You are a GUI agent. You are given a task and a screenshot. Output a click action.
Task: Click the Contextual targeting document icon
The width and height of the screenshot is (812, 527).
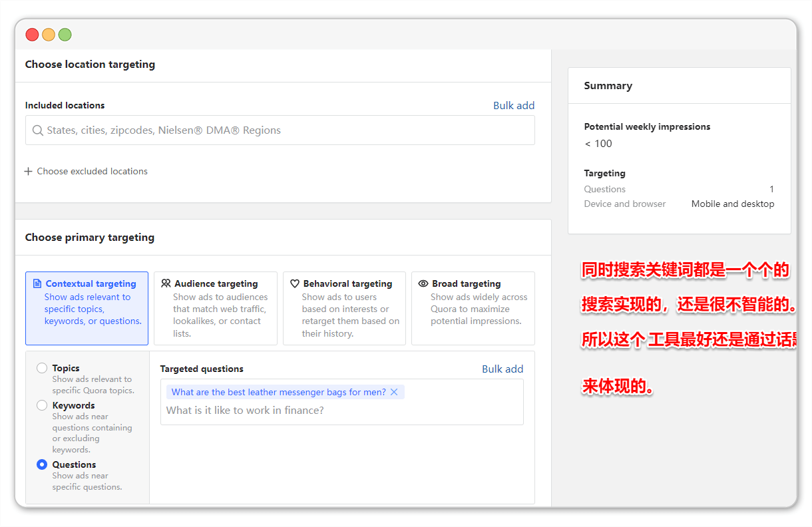coord(37,283)
